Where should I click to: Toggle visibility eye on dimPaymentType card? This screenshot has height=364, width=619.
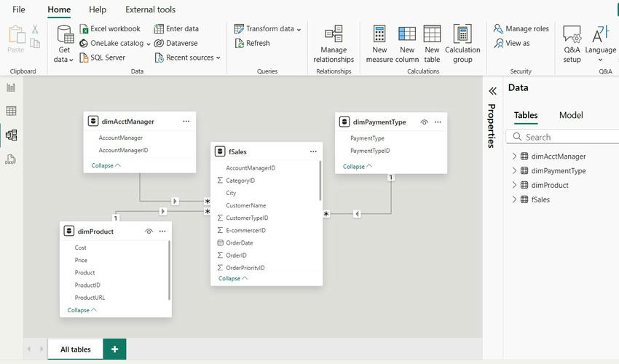click(424, 122)
